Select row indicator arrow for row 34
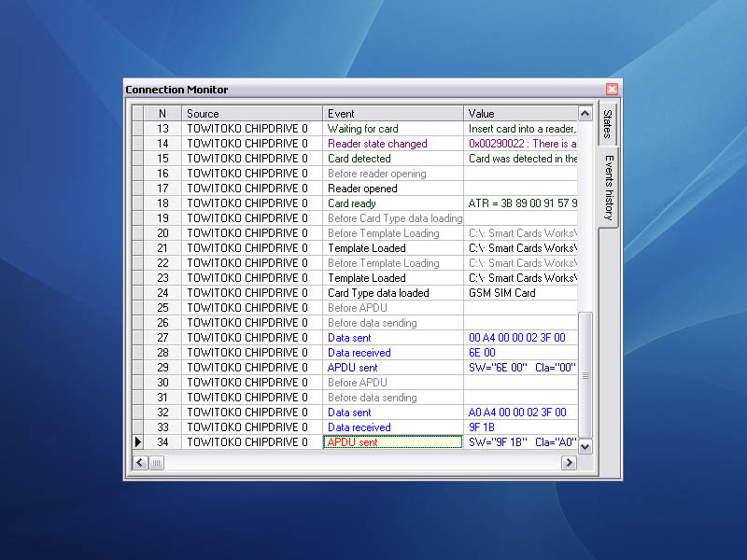The image size is (747, 560). (138, 442)
